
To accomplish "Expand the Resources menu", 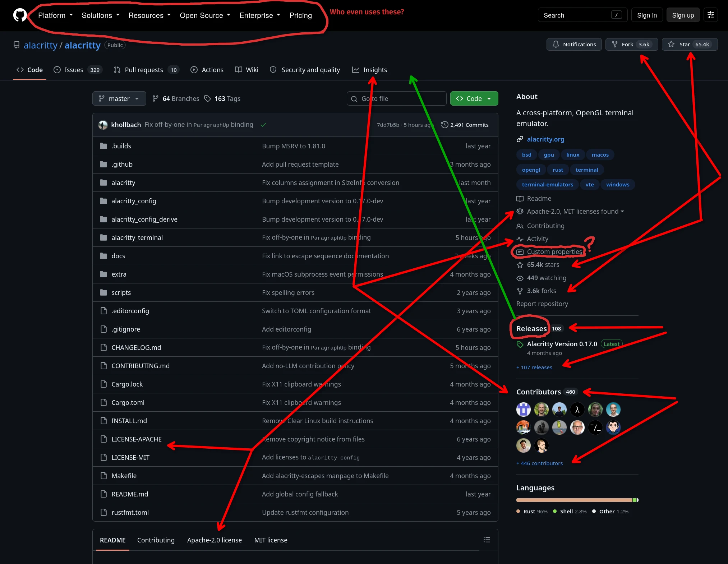I will (x=149, y=15).
